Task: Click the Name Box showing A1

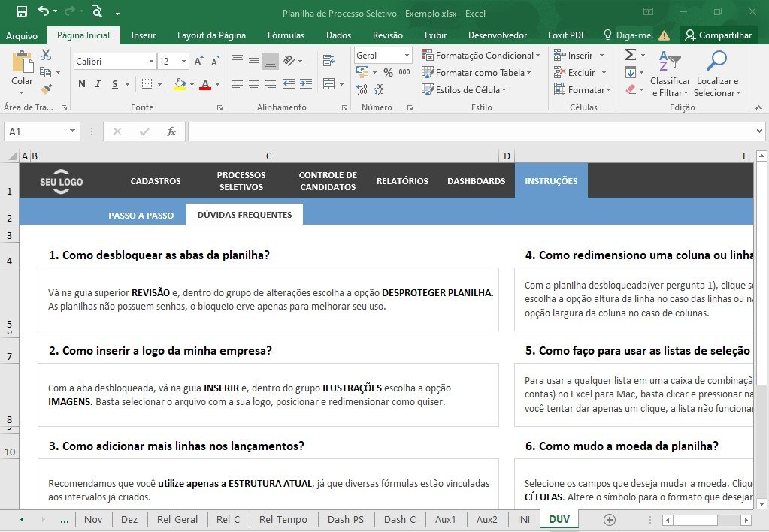Action: (41, 131)
